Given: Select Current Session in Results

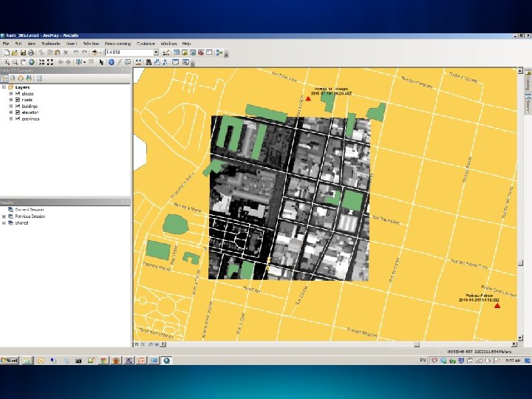Looking at the screenshot, I should coord(30,210).
